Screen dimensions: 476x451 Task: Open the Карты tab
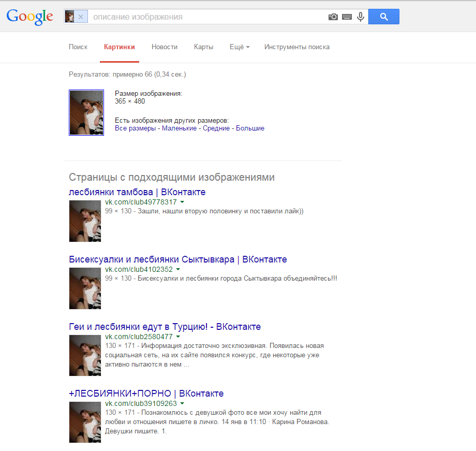203,47
